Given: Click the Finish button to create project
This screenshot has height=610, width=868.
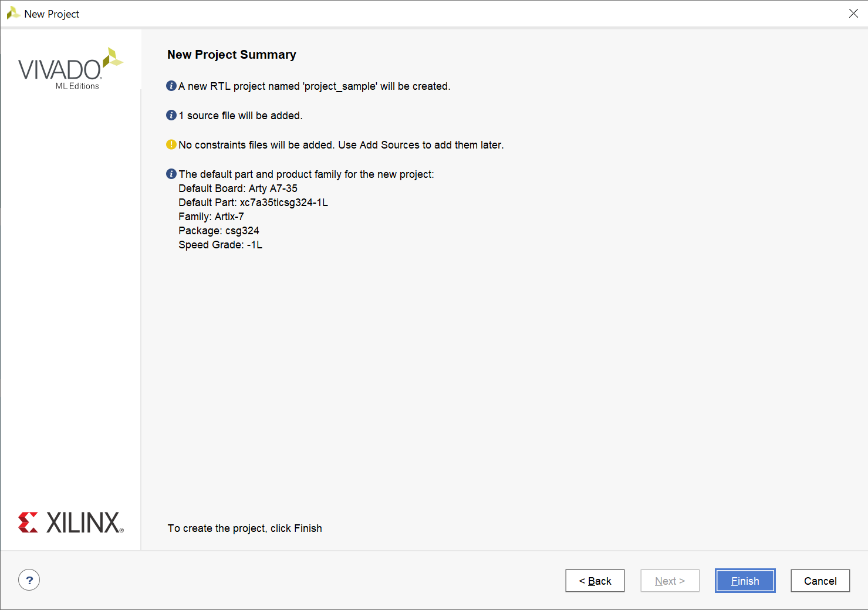Looking at the screenshot, I should (745, 581).
